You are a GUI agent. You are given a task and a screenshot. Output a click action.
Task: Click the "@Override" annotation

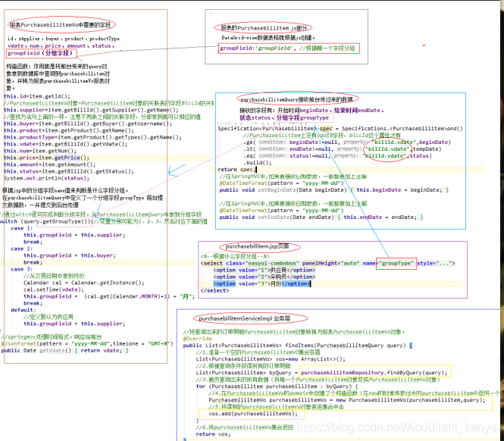pos(197,339)
